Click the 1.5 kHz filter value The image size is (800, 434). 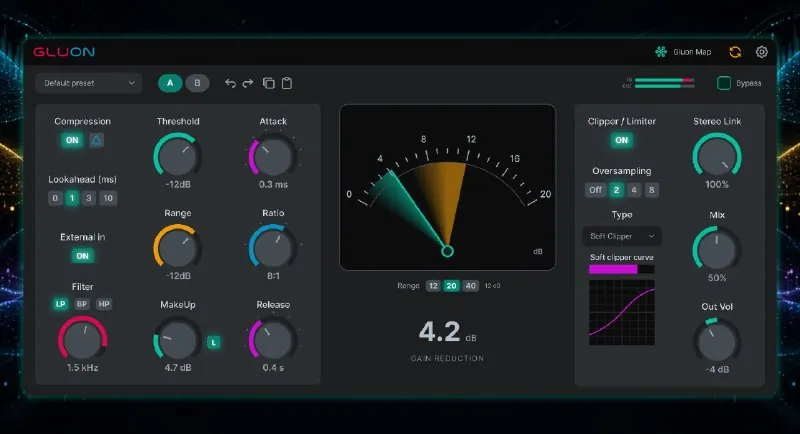[x=83, y=367]
